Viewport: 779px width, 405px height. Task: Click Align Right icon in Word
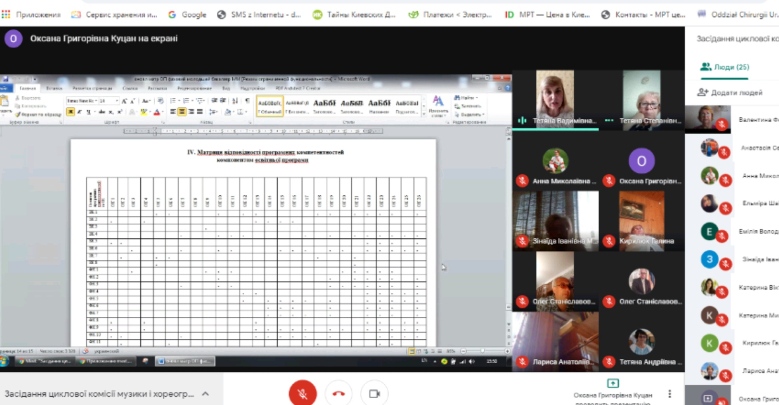pos(191,111)
